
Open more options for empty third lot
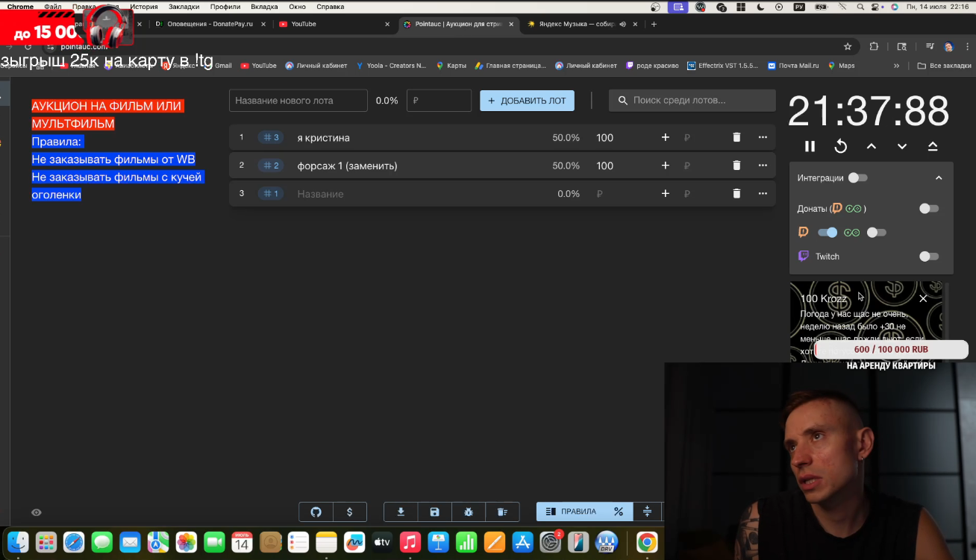(763, 194)
